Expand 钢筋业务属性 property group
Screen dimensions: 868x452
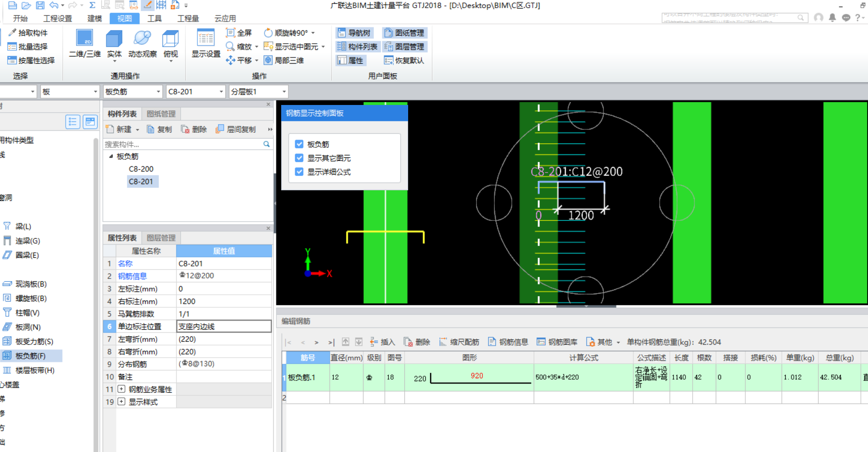coord(122,389)
